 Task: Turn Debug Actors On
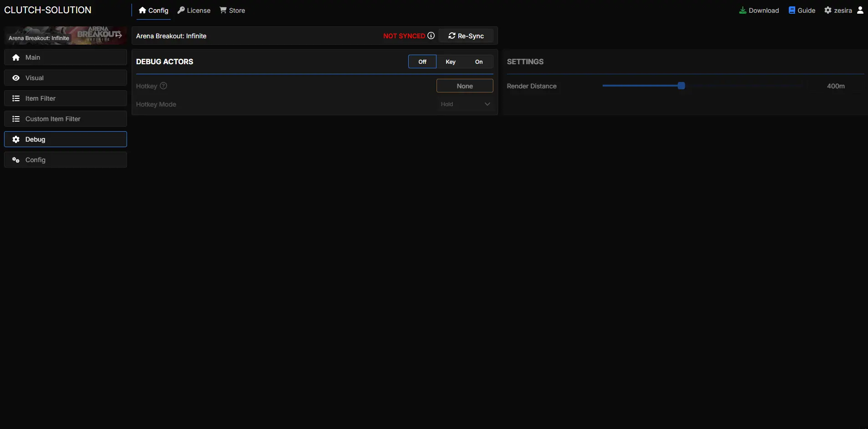478,61
